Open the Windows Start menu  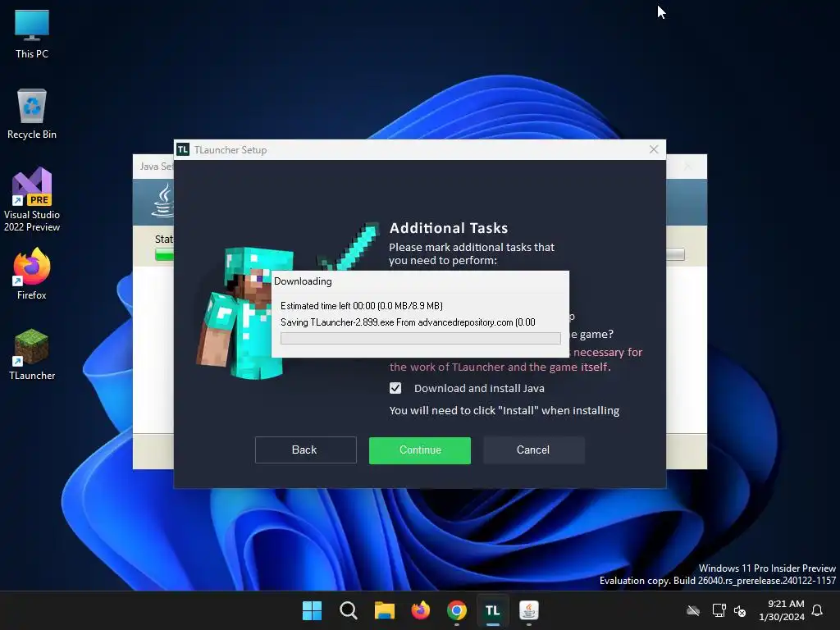[312, 610]
